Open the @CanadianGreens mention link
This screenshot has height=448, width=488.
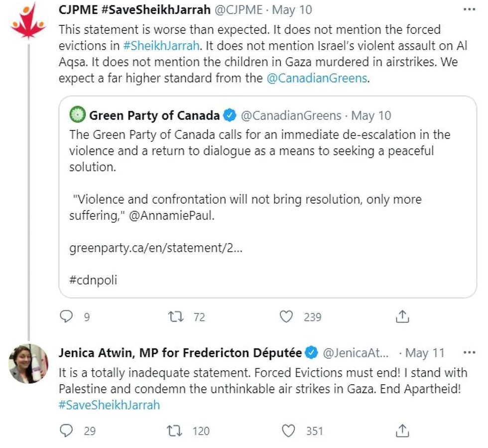pos(317,78)
